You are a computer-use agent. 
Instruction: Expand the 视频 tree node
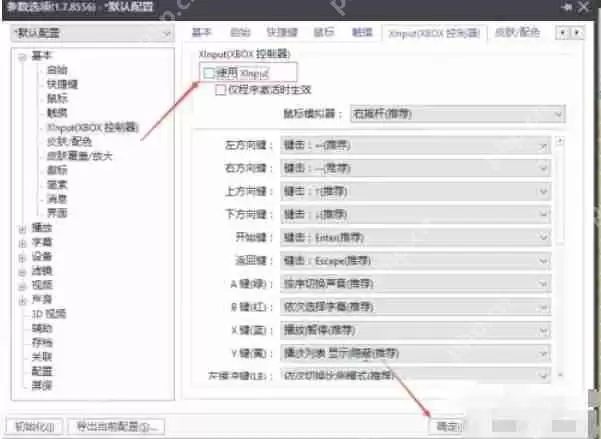point(22,286)
